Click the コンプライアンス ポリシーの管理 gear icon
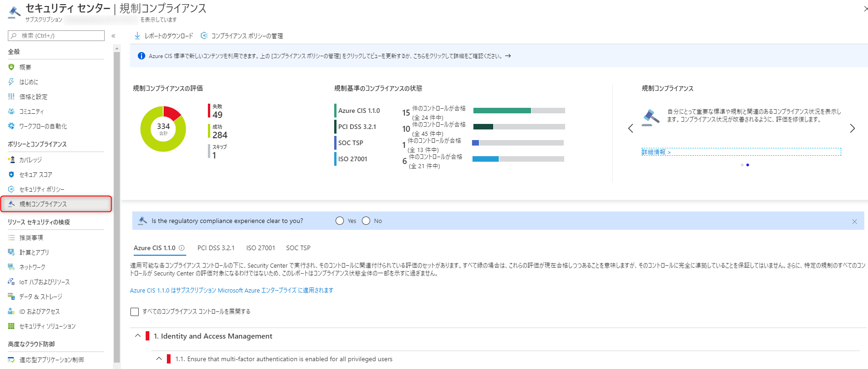Screen dimensions: 868x369 coord(204,35)
